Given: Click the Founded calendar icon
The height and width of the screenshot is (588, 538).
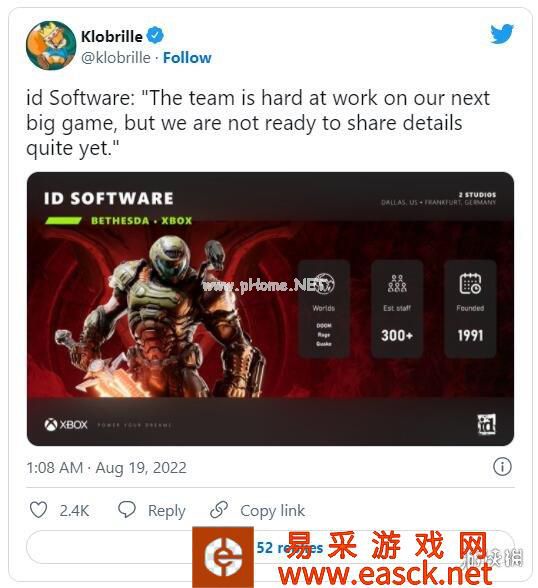Looking at the screenshot, I should tap(470, 284).
